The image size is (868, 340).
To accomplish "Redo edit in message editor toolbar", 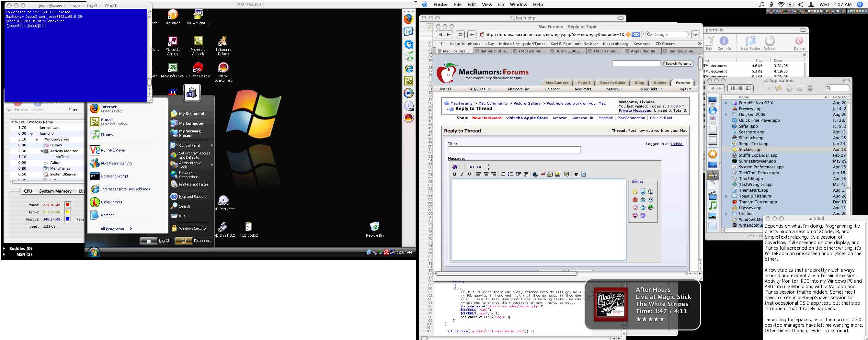I will (x=479, y=167).
